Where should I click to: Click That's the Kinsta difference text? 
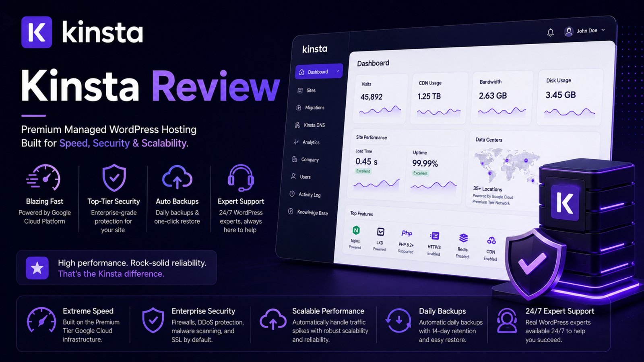point(111,274)
